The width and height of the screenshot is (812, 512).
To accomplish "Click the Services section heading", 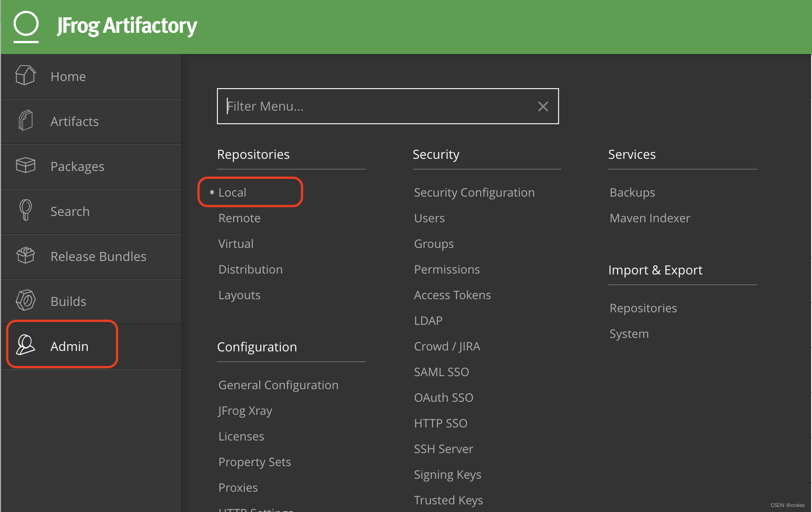I will pos(632,154).
